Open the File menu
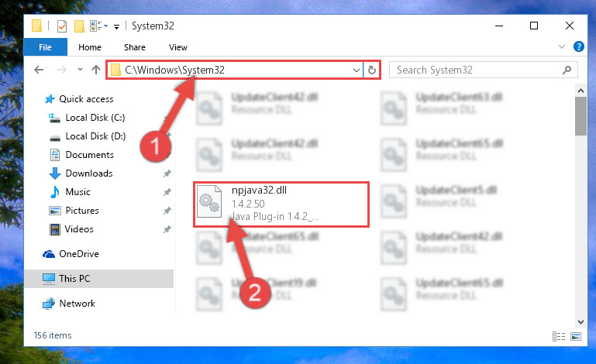 point(45,47)
